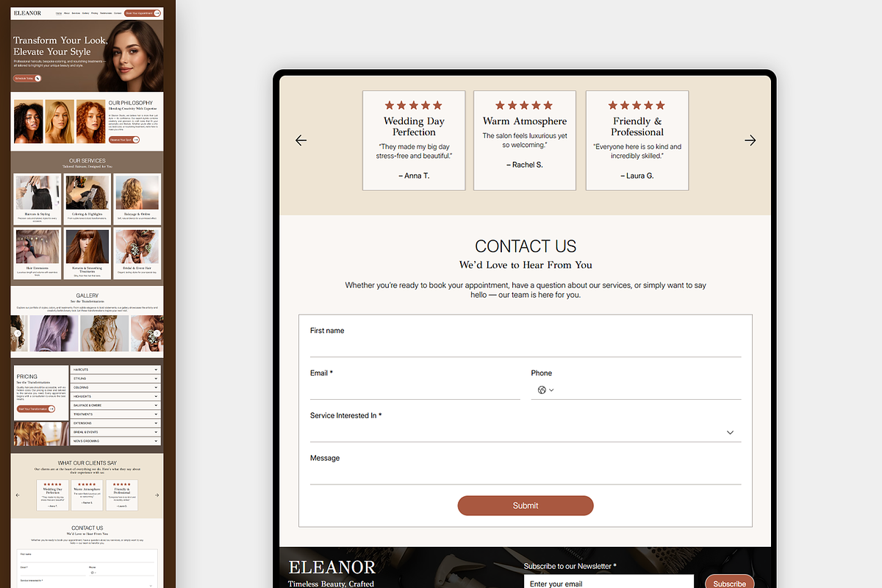Focus the Email field in contact form
The image size is (882, 588).
pos(415,390)
